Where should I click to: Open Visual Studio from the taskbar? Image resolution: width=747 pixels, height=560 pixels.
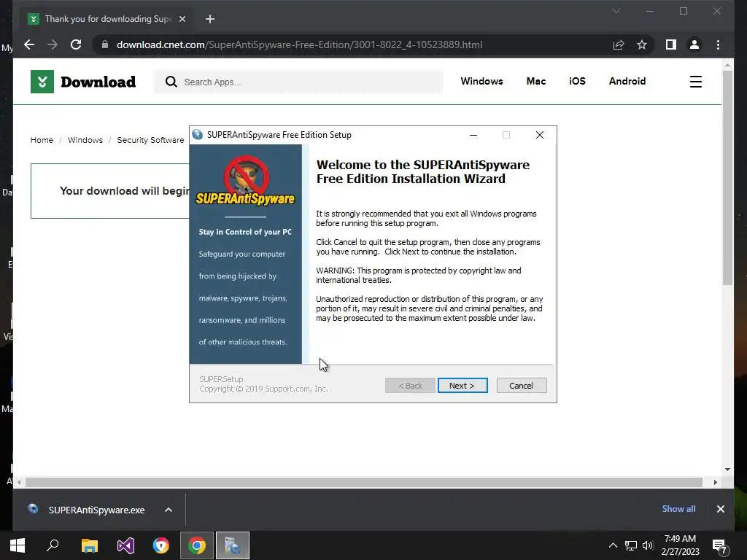pyautogui.click(x=125, y=545)
